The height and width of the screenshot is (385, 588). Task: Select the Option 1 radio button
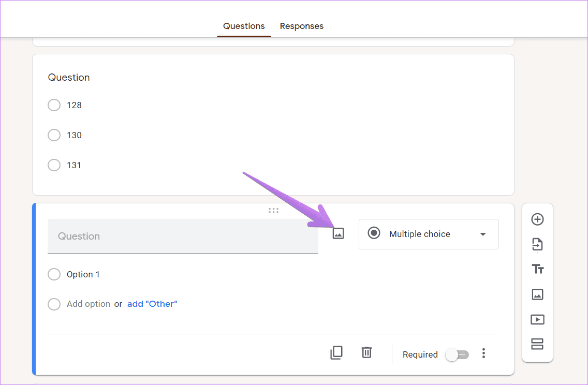point(54,274)
